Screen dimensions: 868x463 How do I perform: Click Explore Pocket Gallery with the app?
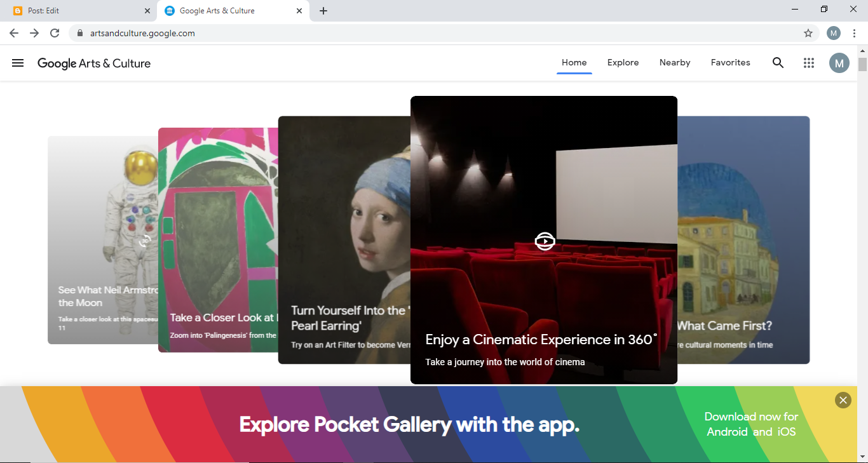click(x=409, y=424)
